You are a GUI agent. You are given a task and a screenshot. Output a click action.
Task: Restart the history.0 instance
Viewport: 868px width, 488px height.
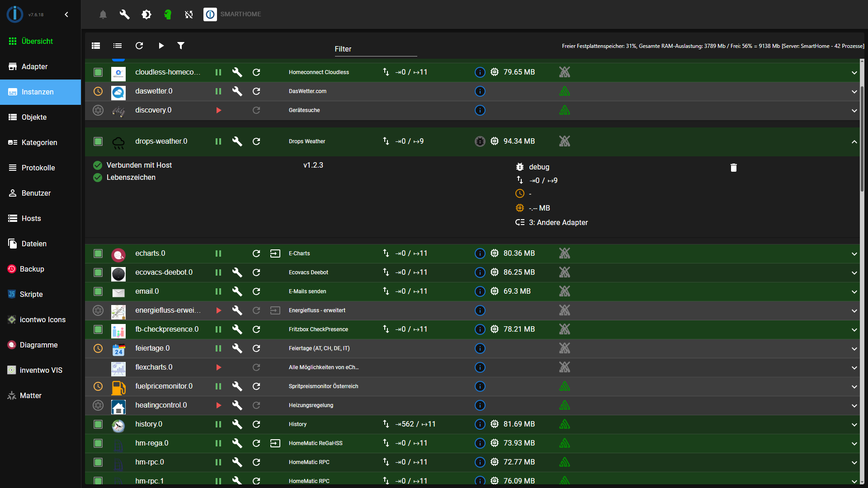pos(256,424)
